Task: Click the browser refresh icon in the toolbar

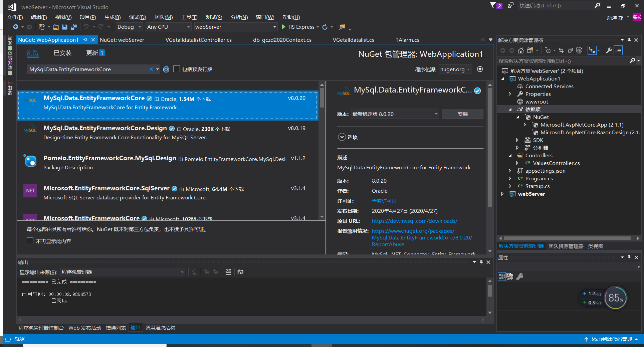Action: click(x=325, y=27)
